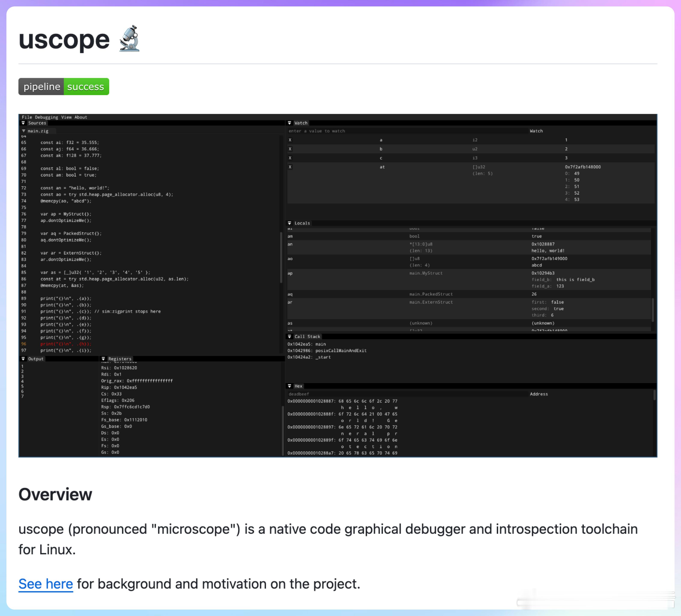
Task: Click the Hex panel vertical scrollbar
Action: (x=654, y=395)
